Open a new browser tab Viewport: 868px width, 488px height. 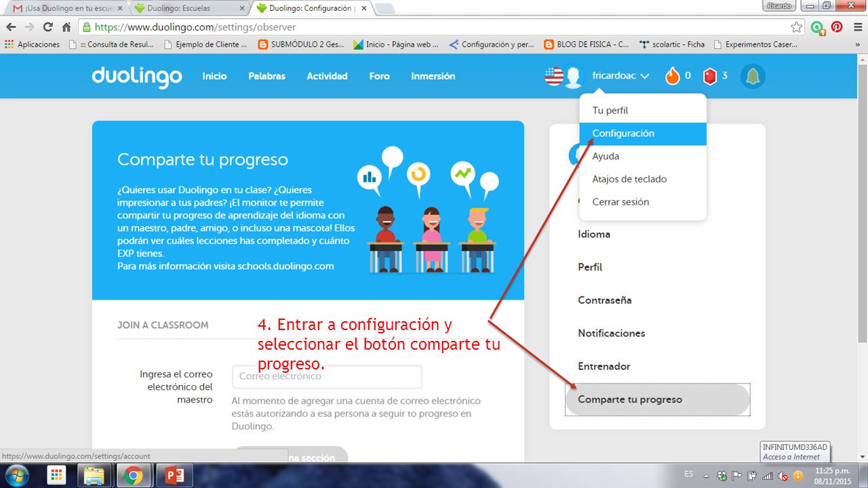click(384, 9)
